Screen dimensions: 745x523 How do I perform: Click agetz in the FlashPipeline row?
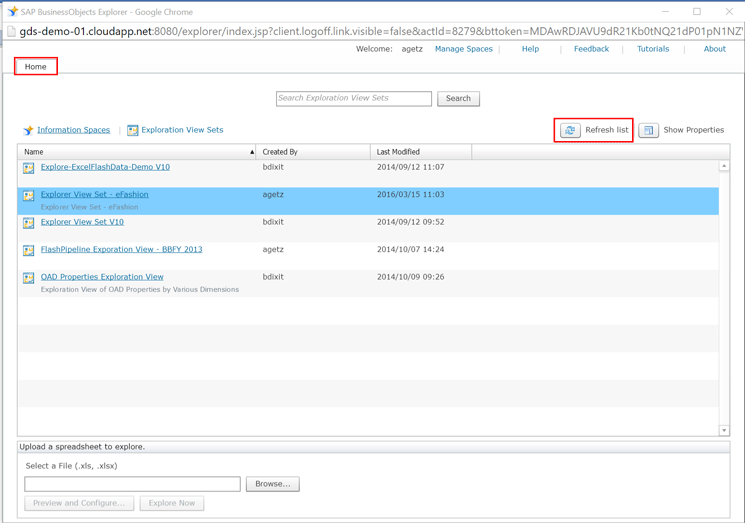(273, 250)
